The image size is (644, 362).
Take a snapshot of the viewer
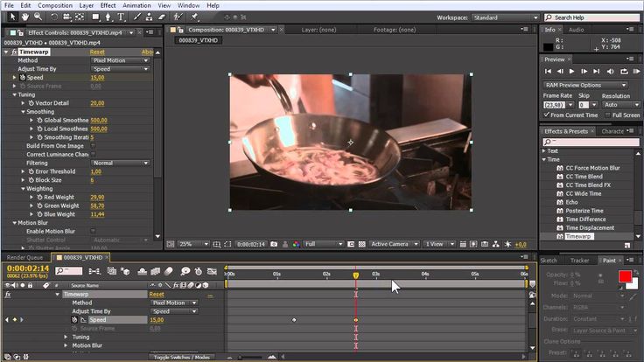click(x=274, y=244)
